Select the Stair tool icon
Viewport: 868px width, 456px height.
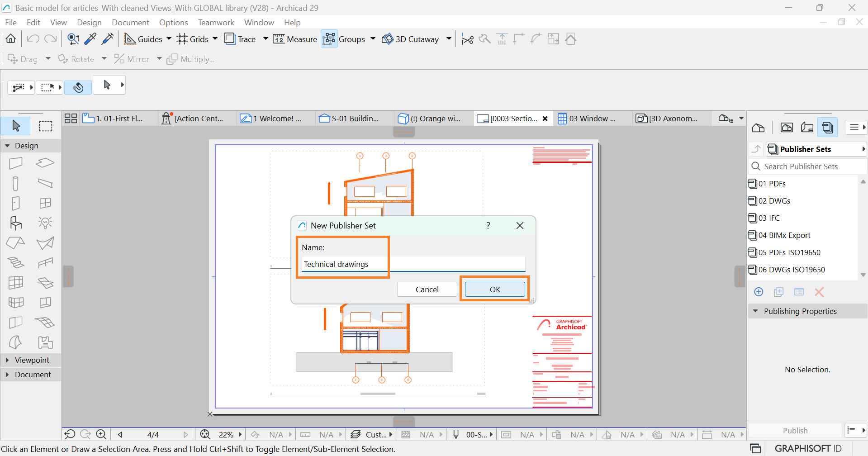click(x=16, y=263)
